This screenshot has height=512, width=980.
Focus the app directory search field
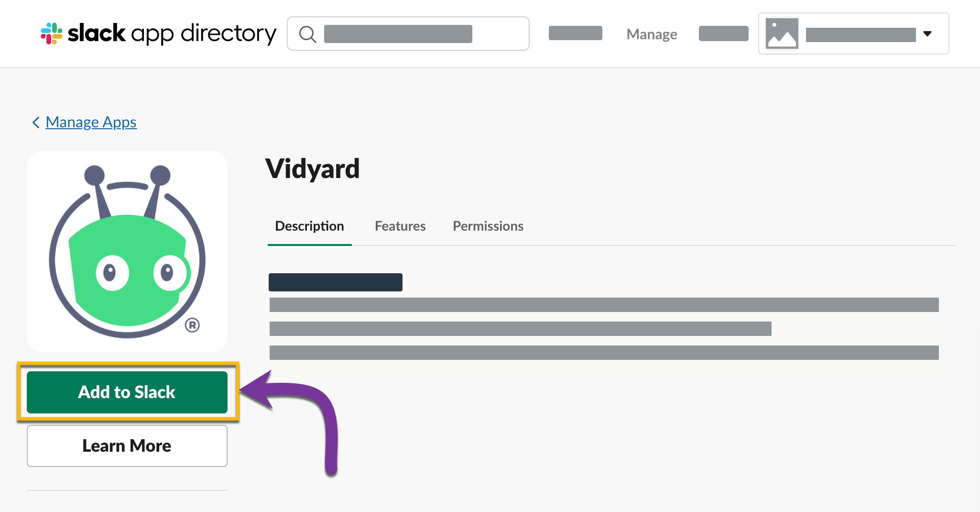[408, 33]
